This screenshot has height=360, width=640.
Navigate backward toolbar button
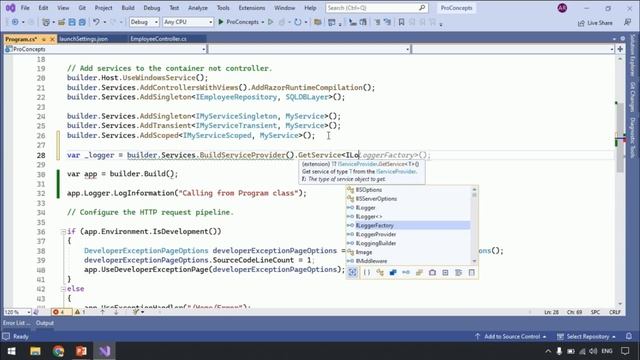pos(15,22)
